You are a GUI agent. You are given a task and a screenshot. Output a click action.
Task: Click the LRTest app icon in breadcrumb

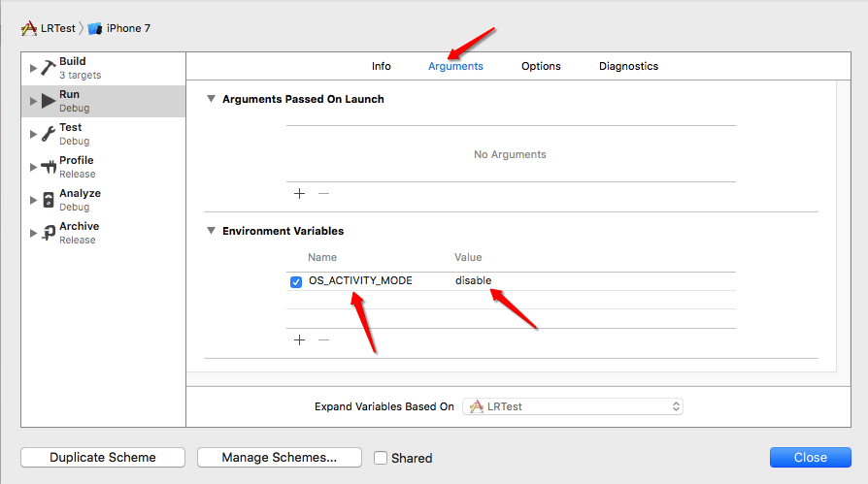[x=29, y=29]
